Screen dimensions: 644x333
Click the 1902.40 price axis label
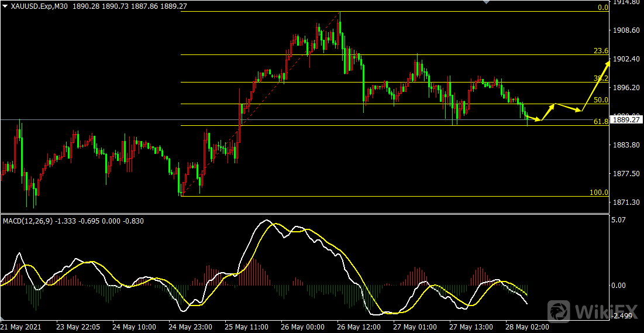pos(626,59)
